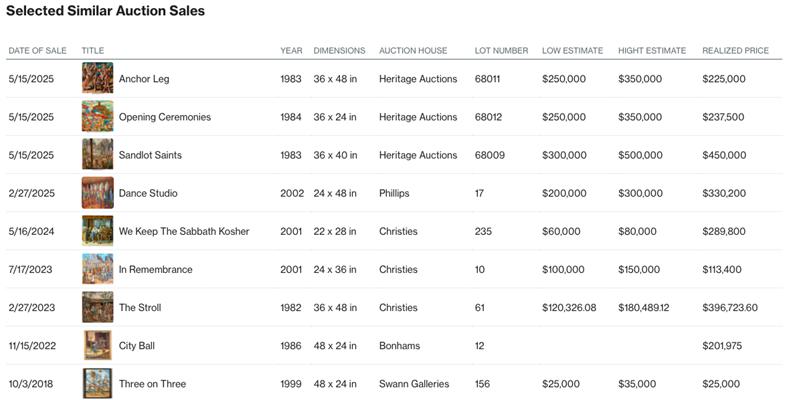Viewport: 787px width, 400px height.
Task: Click the Opening Ceremonies painting thumbnail
Action: click(97, 116)
